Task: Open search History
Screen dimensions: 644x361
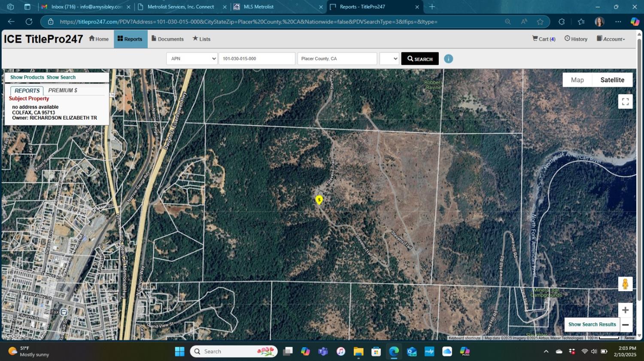Action: click(x=576, y=39)
